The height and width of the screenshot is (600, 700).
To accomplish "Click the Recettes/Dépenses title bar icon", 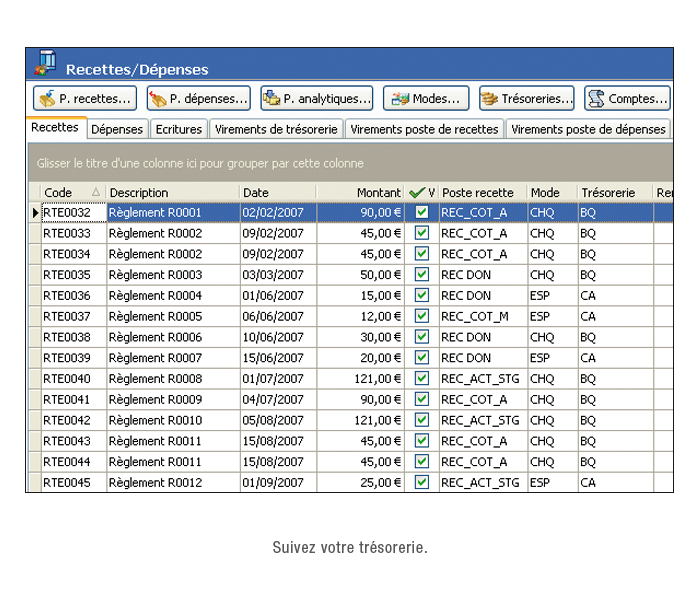I will point(45,63).
